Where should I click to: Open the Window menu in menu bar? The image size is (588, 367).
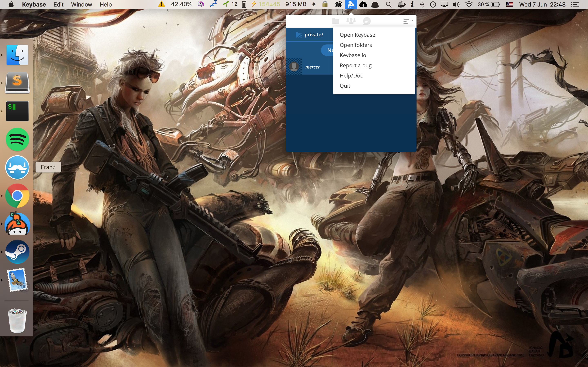click(x=81, y=4)
